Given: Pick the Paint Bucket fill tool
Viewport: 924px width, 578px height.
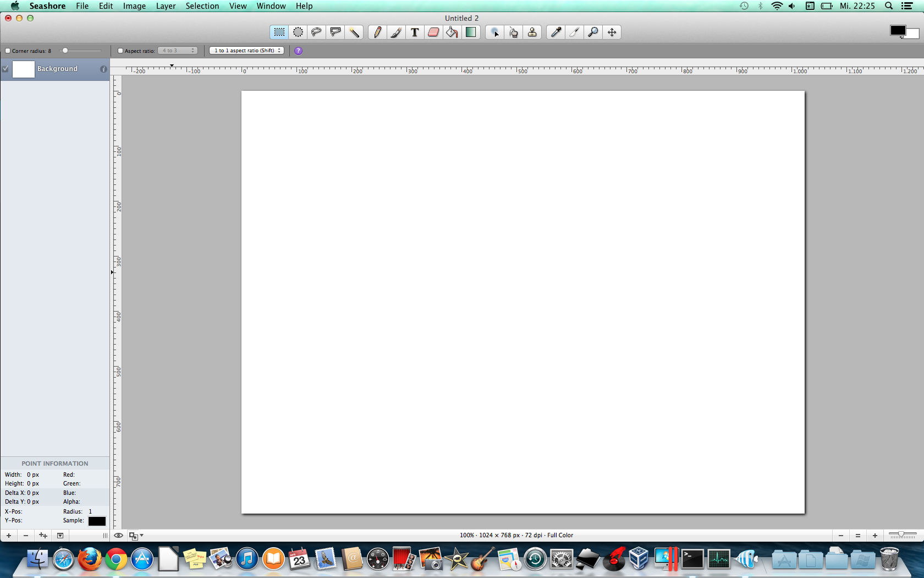Looking at the screenshot, I should pyautogui.click(x=452, y=32).
